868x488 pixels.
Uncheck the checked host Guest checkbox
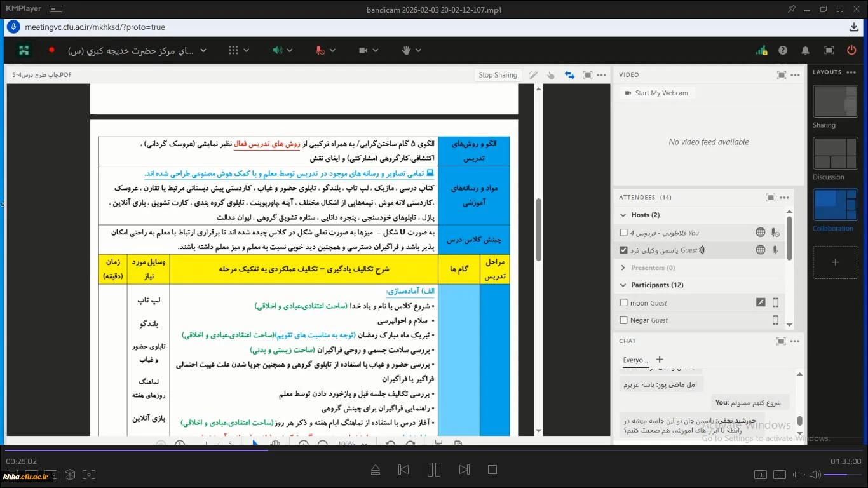pos(623,250)
